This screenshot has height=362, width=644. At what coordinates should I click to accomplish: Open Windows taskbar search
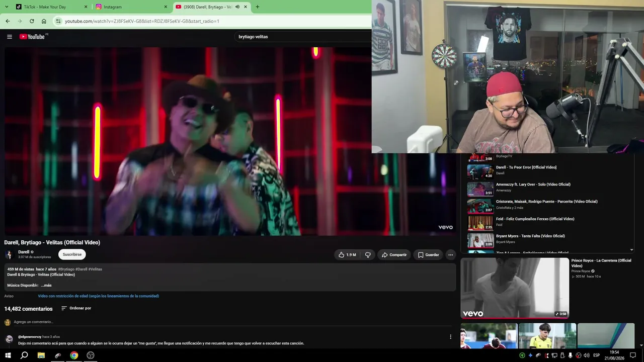[x=24, y=355]
